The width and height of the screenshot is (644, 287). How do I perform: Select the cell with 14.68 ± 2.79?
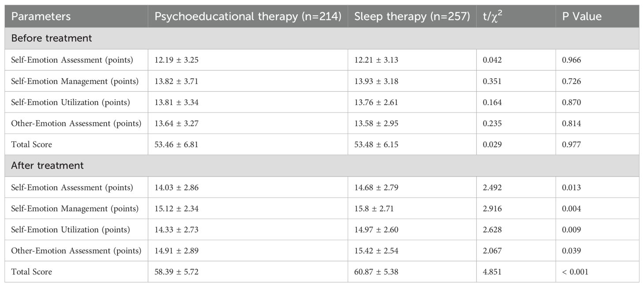(376, 187)
